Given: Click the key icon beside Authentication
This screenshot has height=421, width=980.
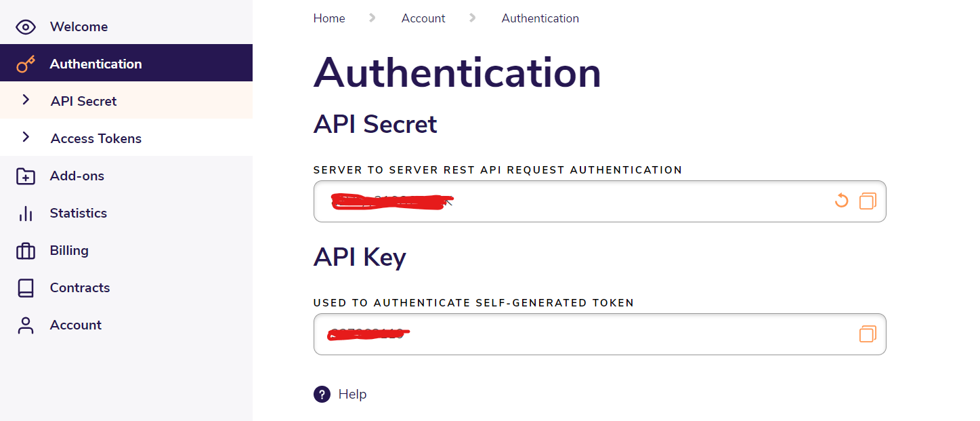Looking at the screenshot, I should tap(26, 64).
